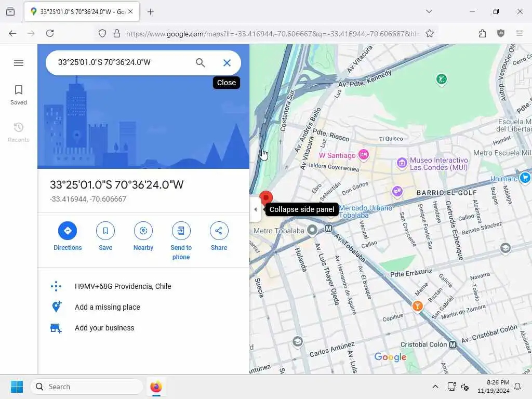Reload the current browser page

coord(50,33)
